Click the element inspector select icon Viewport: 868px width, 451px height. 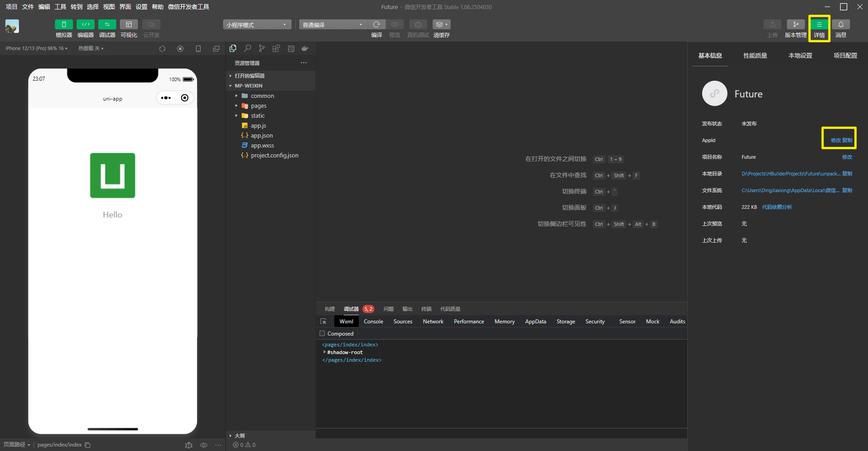[323, 322]
